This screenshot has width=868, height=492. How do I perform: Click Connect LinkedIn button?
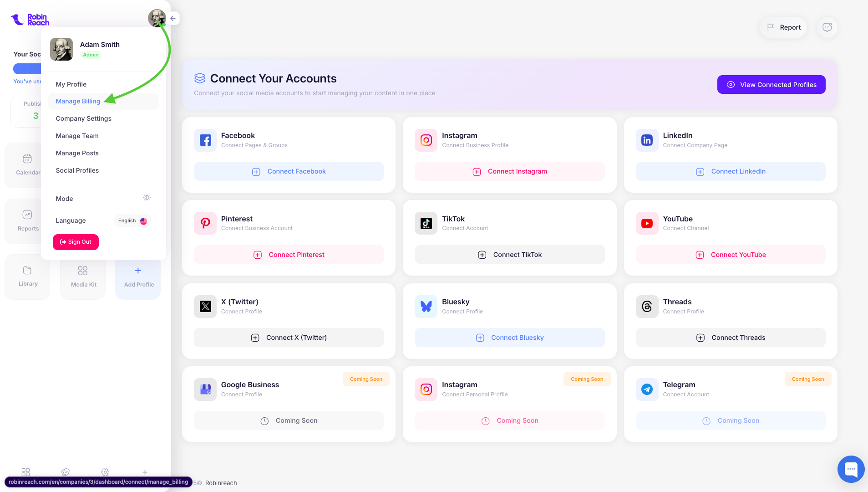[x=730, y=171]
